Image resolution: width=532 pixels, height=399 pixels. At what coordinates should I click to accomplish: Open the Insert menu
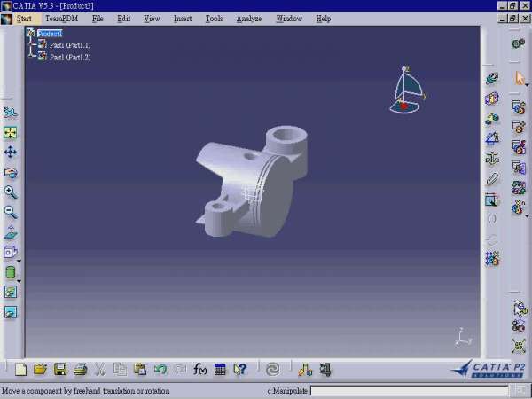point(183,19)
